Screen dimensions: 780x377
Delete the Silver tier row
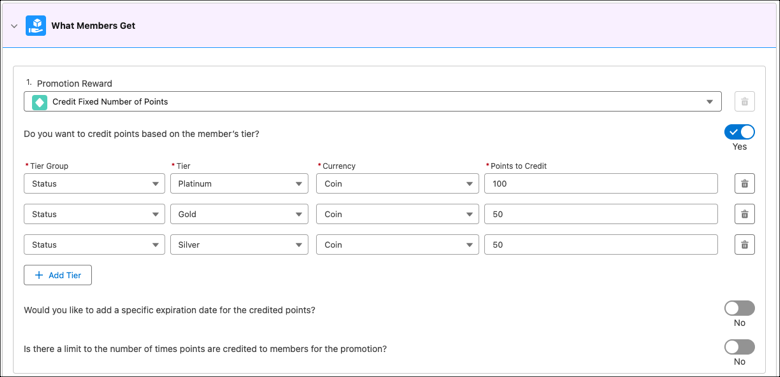pyautogui.click(x=745, y=245)
